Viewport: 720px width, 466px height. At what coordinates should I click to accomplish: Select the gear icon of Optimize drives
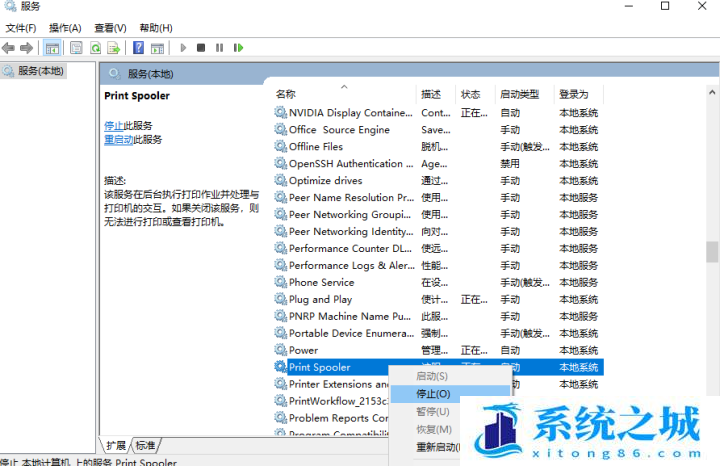click(281, 180)
